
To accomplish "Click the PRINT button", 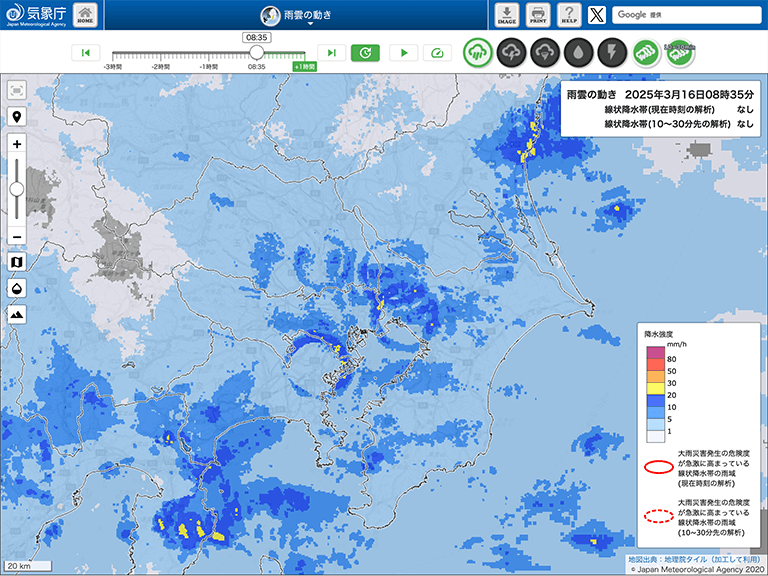I will coord(538,15).
